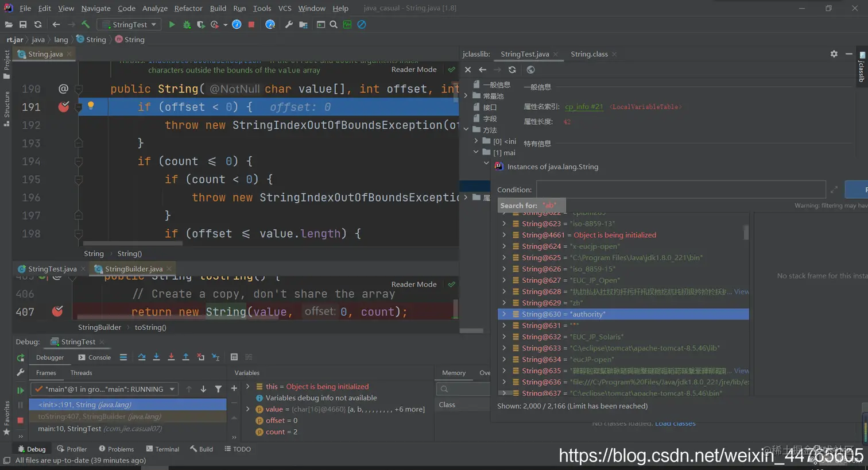Image resolution: width=868 pixels, height=470 pixels.
Task: Click the cp_info #21 link
Action: click(x=584, y=107)
